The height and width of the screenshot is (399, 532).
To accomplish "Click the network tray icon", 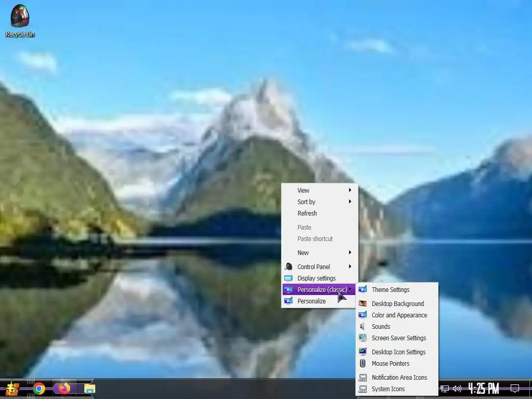I will [x=445, y=389].
